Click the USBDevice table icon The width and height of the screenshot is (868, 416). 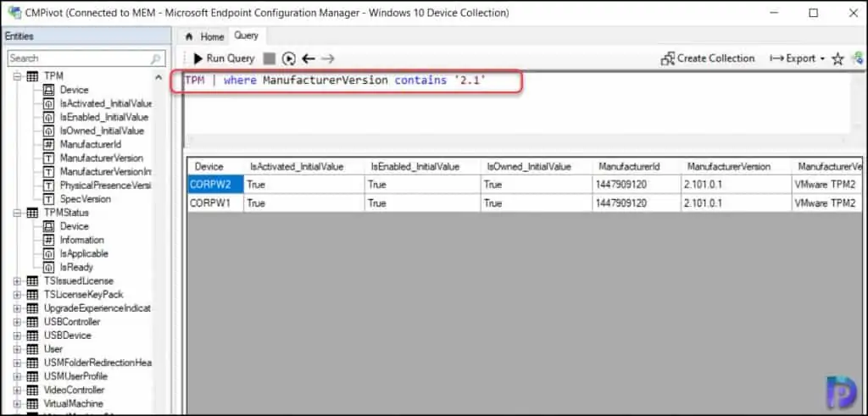click(33, 336)
